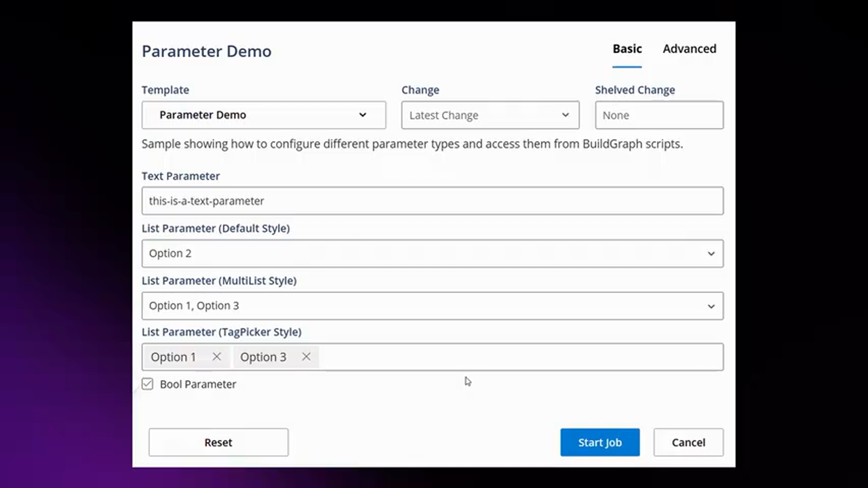Click the chevron arrow on the MultiList Style list

[x=711, y=306]
